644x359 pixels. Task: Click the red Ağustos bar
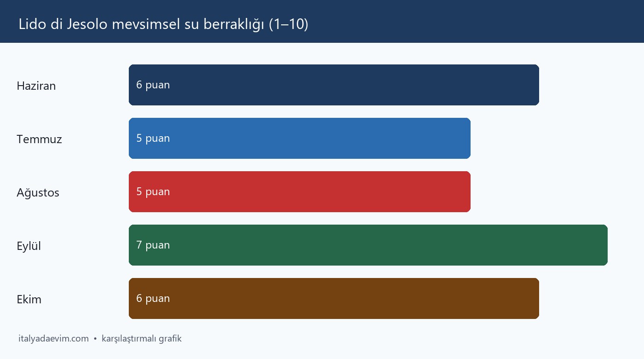click(299, 191)
